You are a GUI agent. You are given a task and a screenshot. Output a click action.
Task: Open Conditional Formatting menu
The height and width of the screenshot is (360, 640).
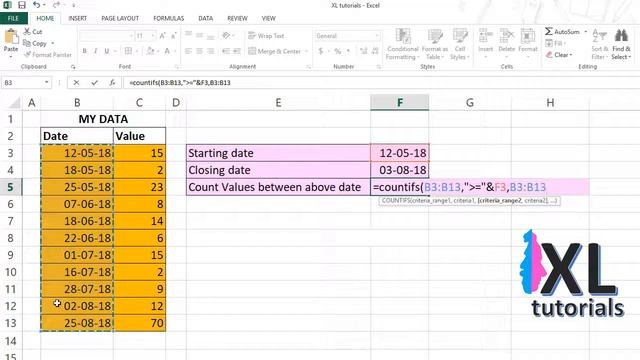click(402, 44)
